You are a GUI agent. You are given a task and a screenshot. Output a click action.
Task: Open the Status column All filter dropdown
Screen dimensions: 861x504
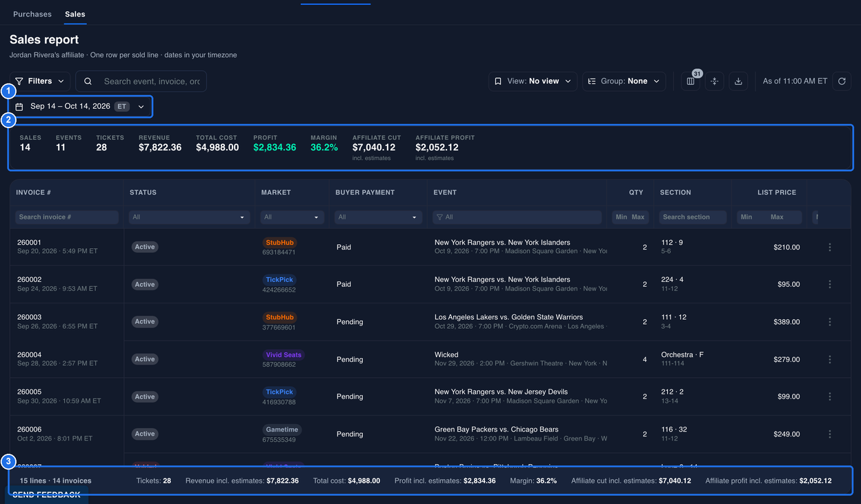[189, 217]
